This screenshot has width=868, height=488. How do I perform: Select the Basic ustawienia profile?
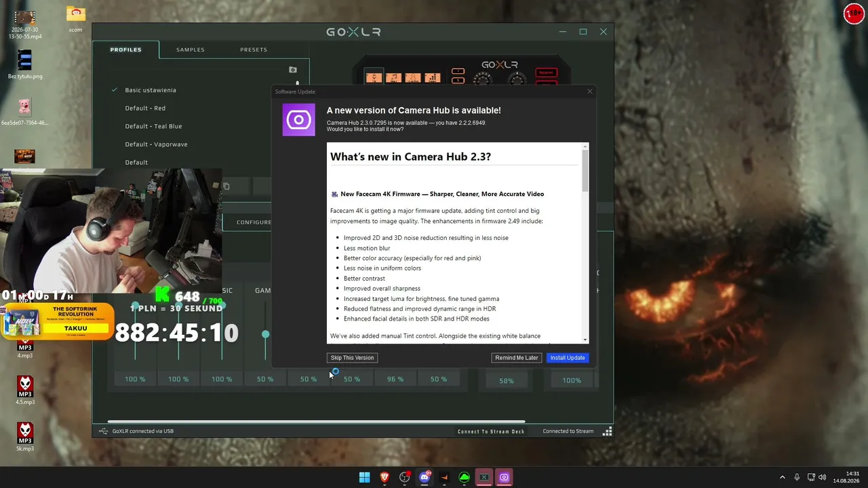151,90
